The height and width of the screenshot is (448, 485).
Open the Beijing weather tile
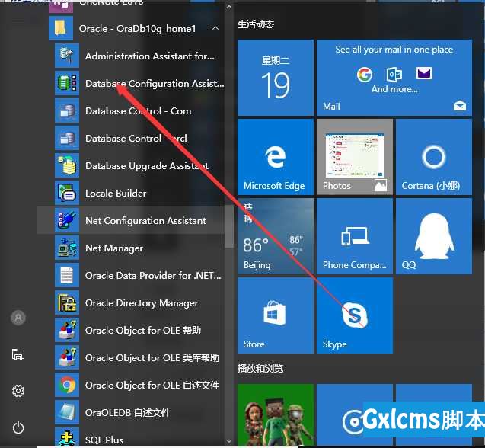[276, 236]
